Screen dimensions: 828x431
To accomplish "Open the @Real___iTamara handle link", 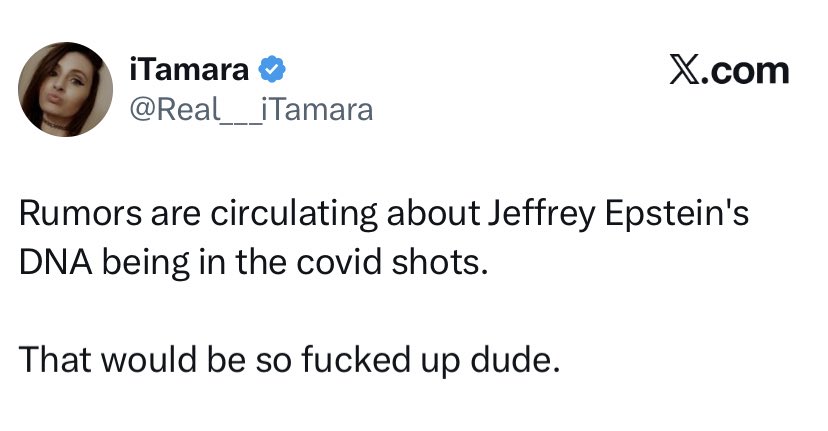I will 251,109.
